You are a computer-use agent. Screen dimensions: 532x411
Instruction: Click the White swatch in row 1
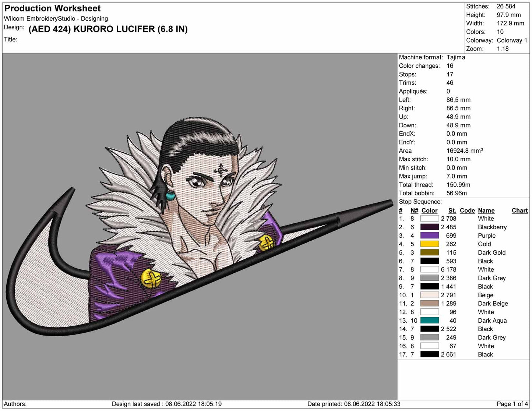point(429,219)
